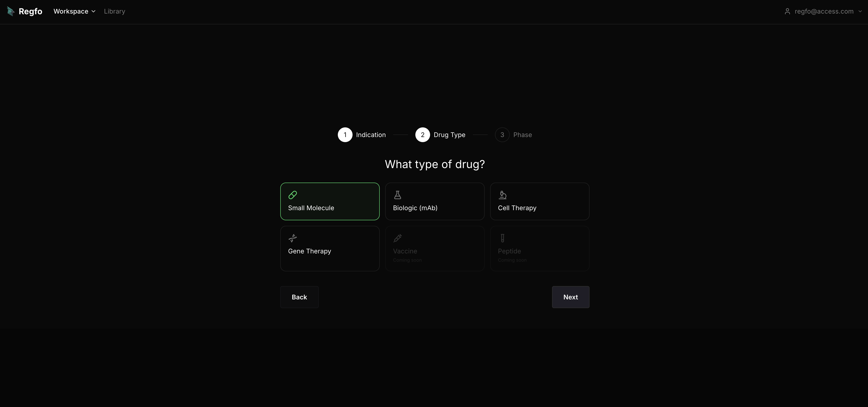868x407 pixels.
Task: Click the syringe icon on Vaccine card
Action: click(398, 238)
